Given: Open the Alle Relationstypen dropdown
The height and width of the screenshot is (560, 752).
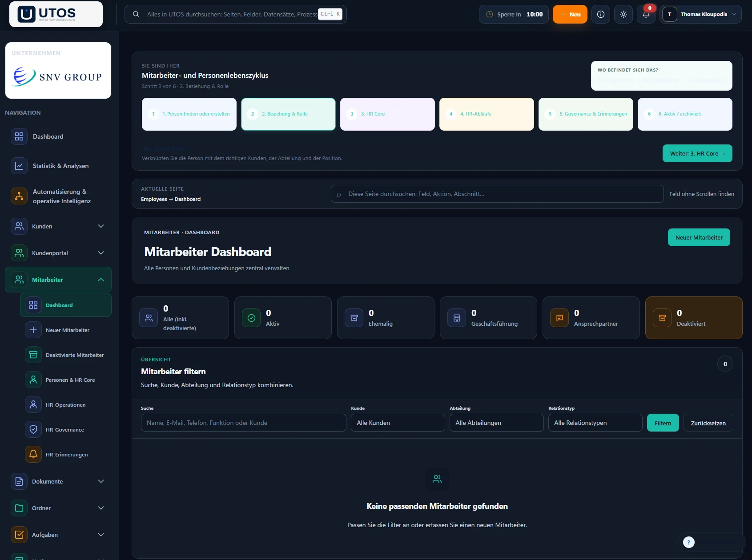Looking at the screenshot, I should (x=595, y=423).
